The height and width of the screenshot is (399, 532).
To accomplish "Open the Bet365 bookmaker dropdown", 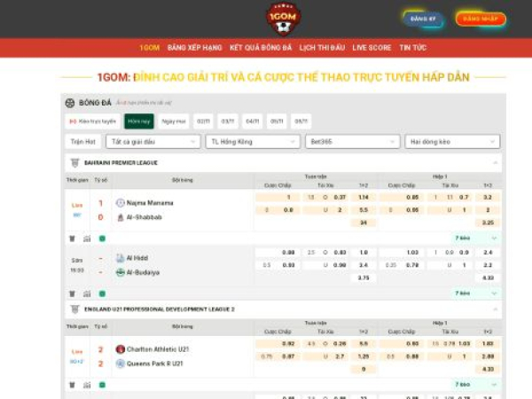I will point(352,142).
